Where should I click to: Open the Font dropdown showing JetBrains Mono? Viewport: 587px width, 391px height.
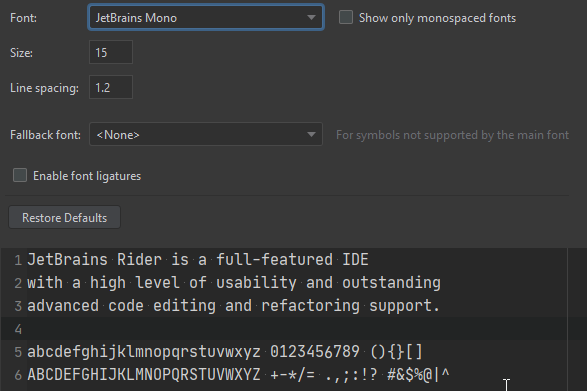(206, 18)
